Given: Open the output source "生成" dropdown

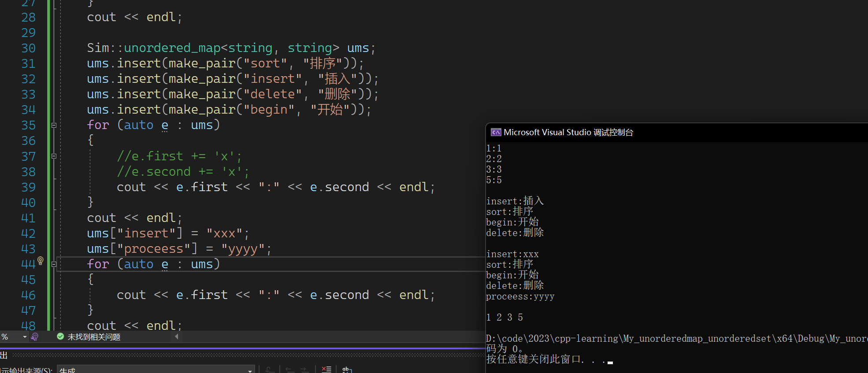Looking at the screenshot, I should 157,370.
